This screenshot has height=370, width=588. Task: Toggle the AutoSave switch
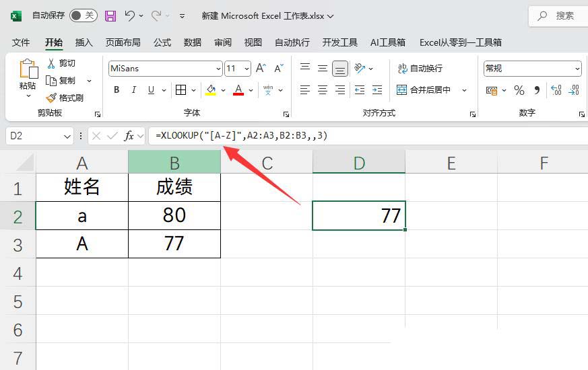(84, 15)
